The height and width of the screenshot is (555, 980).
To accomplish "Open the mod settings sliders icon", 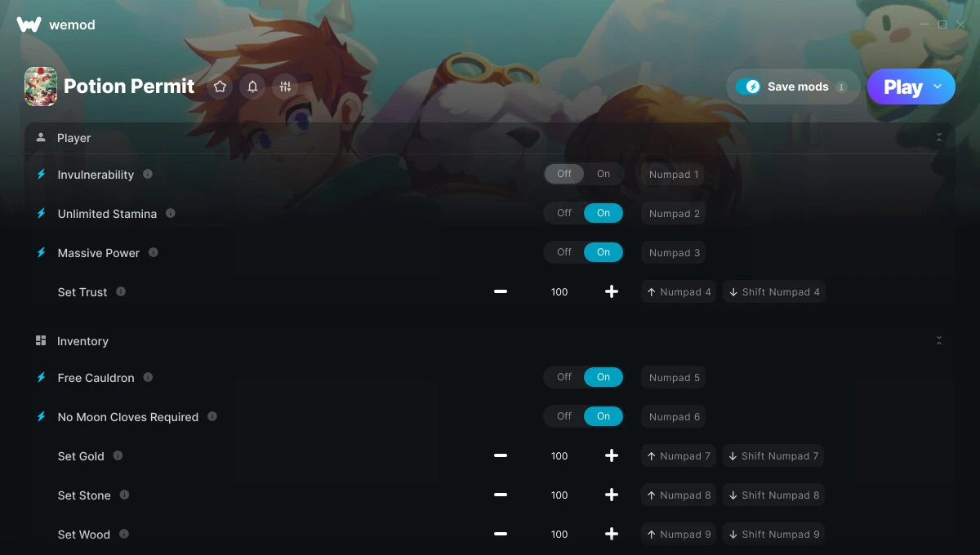I will click(285, 87).
